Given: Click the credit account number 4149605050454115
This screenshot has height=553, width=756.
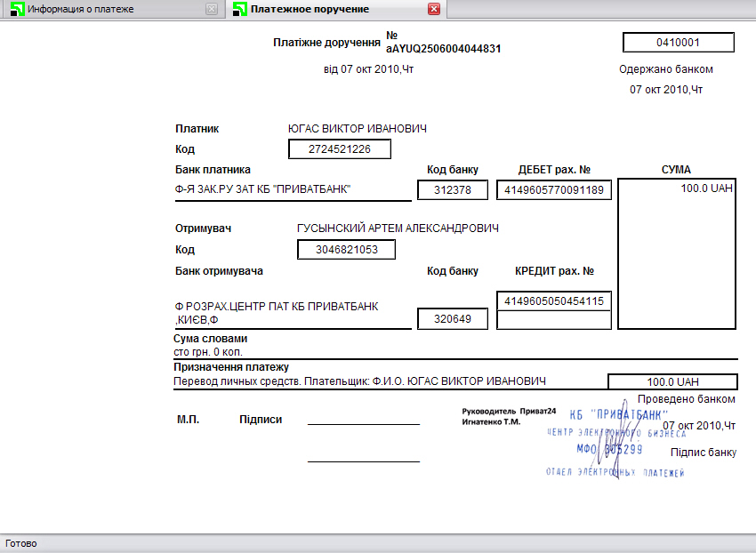Looking at the screenshot, I should click(x=554, y=301).
